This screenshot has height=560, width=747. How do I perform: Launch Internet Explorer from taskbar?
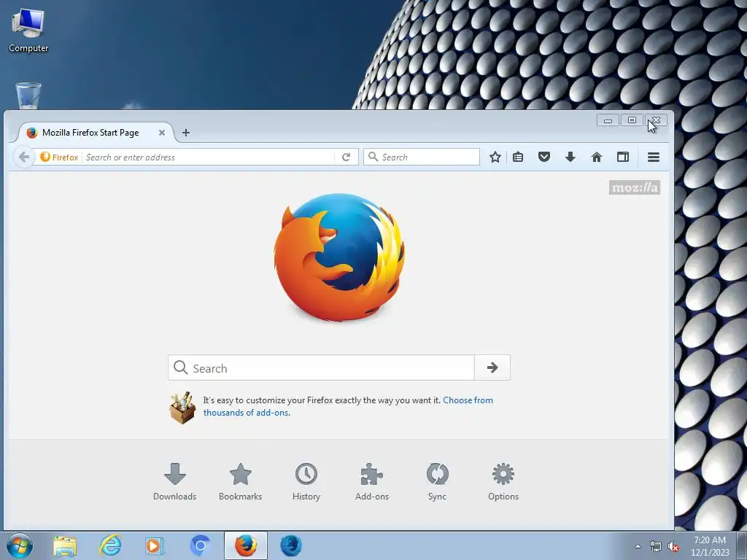(110, 545)
